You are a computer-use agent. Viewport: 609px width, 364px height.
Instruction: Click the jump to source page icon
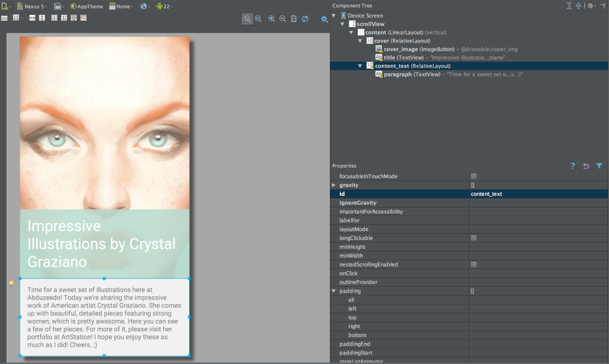click(x=294, y=19)
